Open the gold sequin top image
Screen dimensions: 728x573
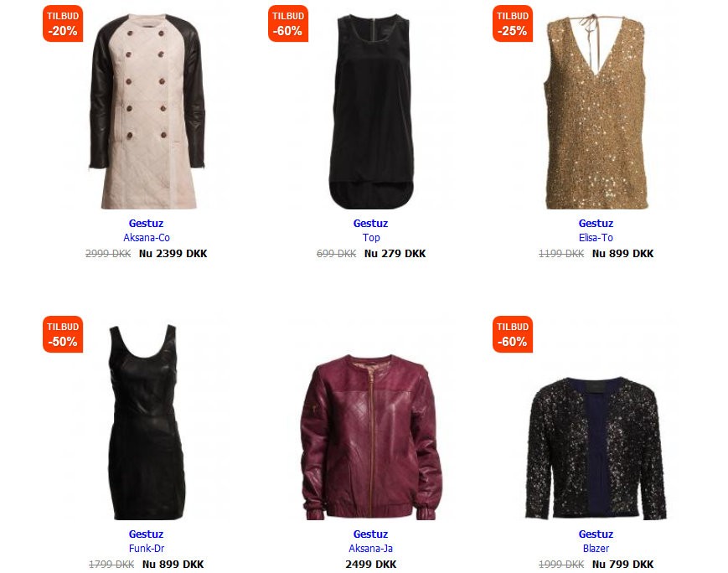tap(596, 111)
